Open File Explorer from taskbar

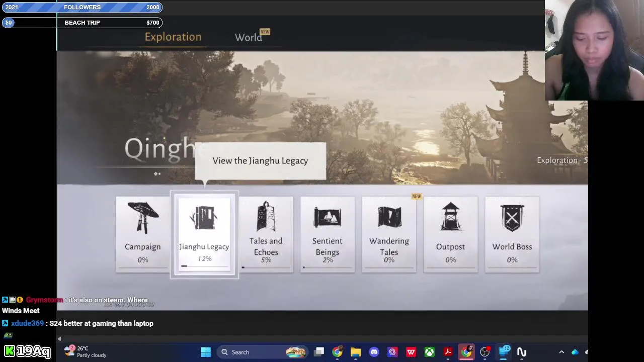coord(356,352)
